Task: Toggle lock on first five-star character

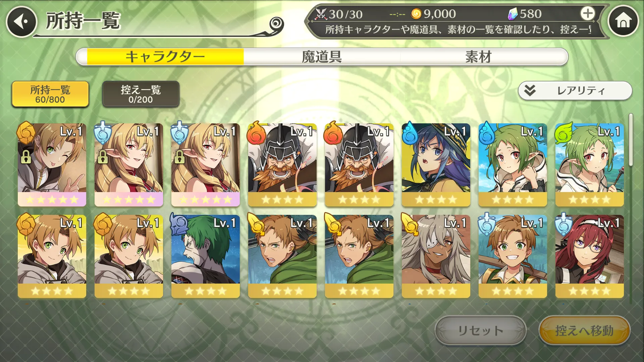Action: click(x=25, y=157)
